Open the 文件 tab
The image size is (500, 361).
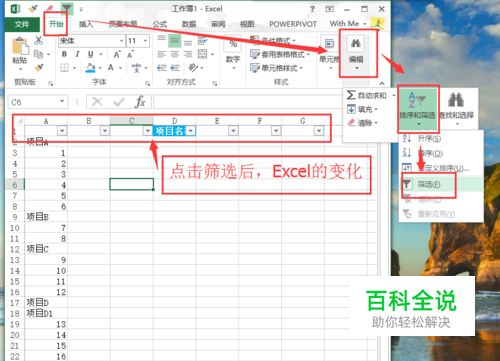[22, 24]
